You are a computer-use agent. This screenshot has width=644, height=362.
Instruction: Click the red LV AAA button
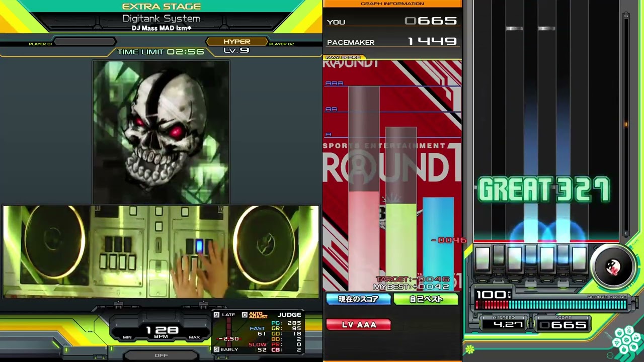[359, 325]
